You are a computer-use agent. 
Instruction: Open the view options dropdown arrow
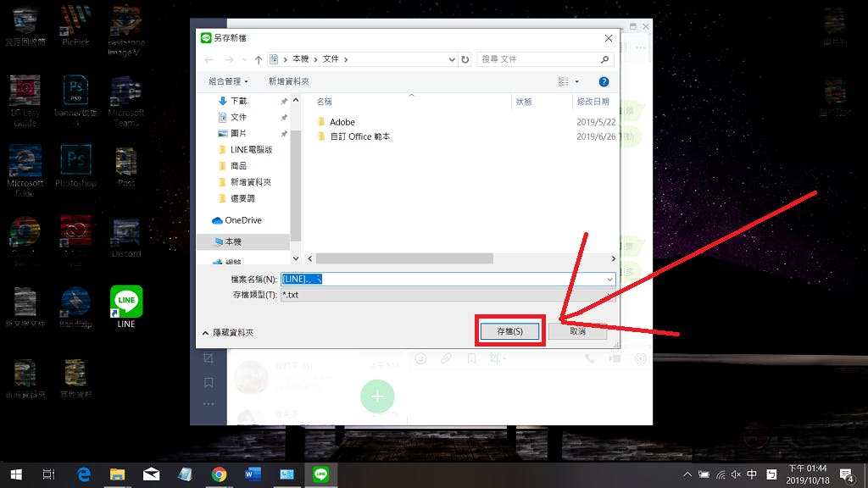coord(577,81)
